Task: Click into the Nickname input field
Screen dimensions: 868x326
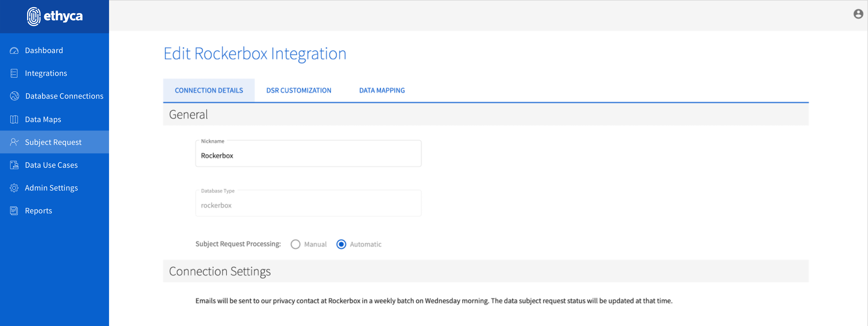Action: coord(308,156)
